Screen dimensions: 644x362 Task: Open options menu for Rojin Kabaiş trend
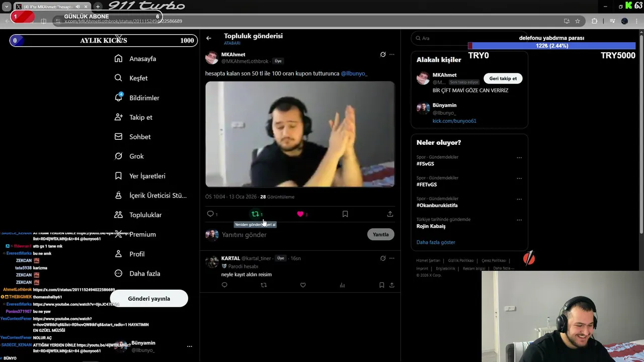[x=519, y=220]
